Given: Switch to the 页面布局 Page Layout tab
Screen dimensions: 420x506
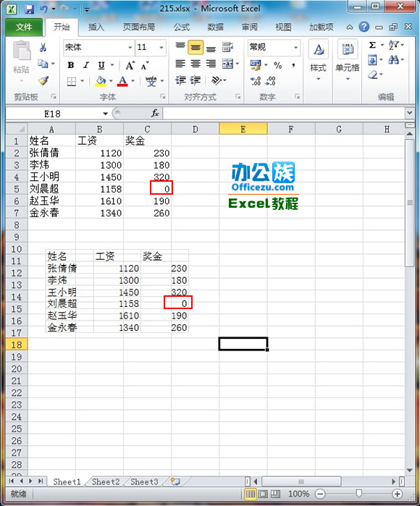Looking at the screenshot, I should [139, 27].
